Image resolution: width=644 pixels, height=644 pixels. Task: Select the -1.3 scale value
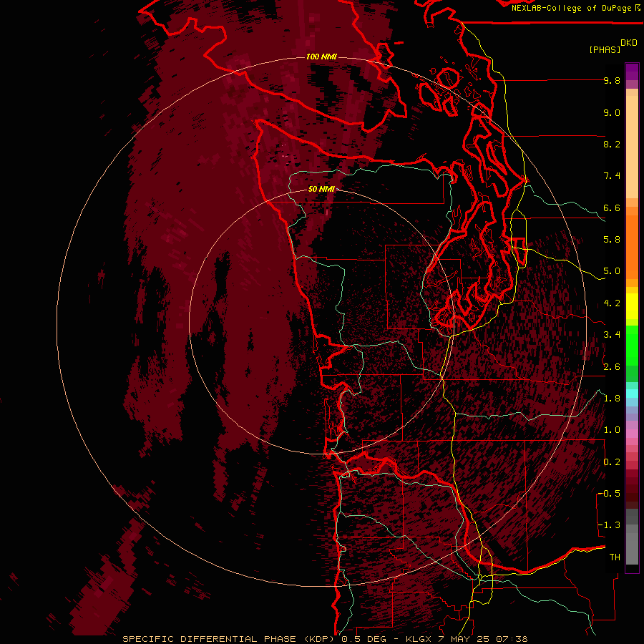click(x=609, y=525)
